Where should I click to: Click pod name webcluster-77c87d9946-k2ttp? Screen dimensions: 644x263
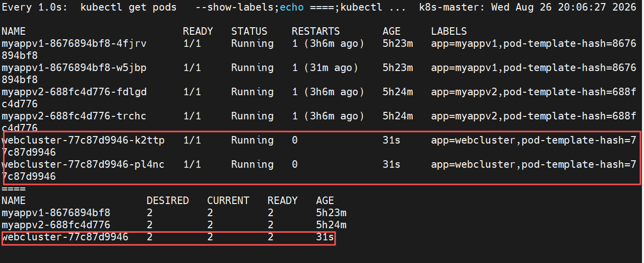coord(83,141)
